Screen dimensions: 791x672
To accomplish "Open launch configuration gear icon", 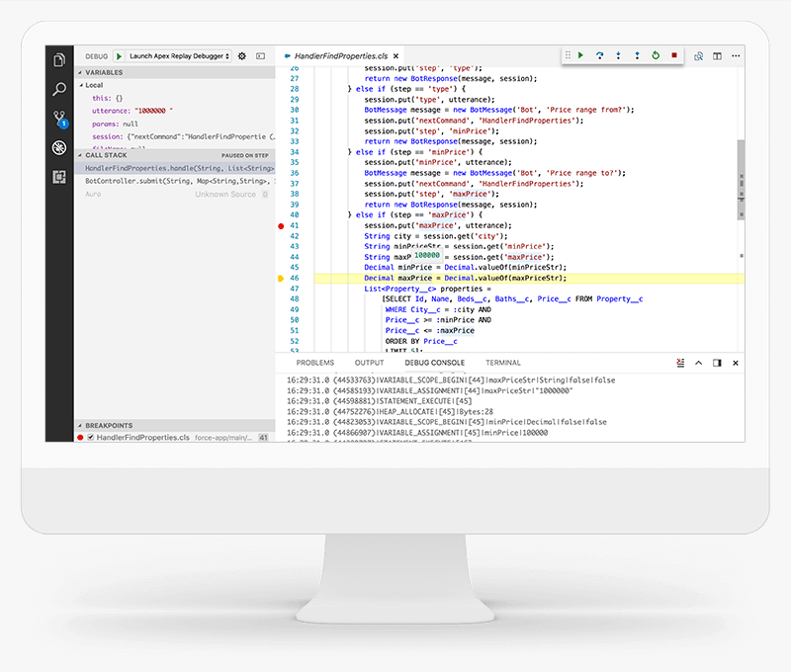I will coord(242,56).
